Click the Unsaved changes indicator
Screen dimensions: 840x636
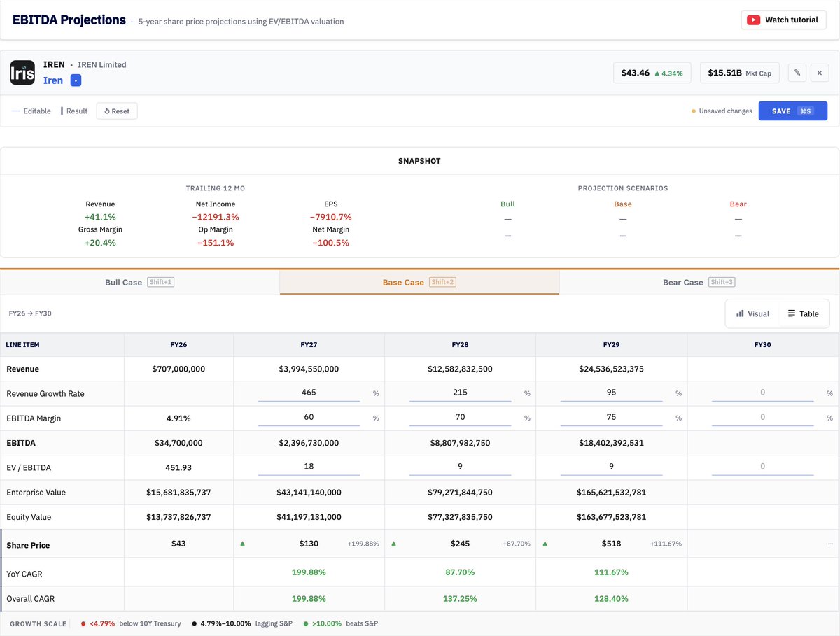(722, 111)
